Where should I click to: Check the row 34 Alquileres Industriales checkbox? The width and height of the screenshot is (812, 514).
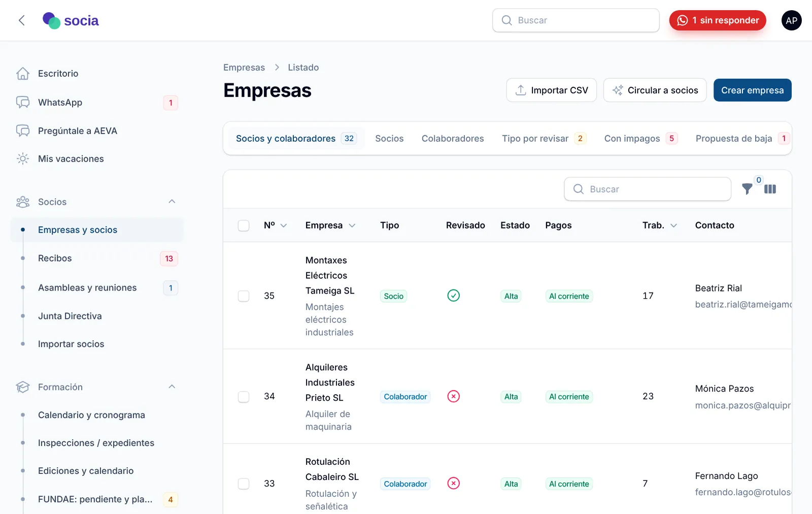point(244,397)
